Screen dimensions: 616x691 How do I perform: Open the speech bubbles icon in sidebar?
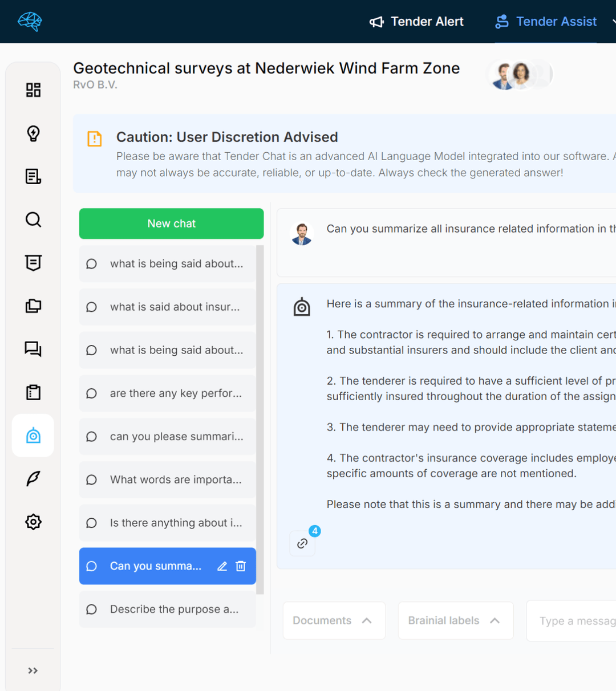33,349
